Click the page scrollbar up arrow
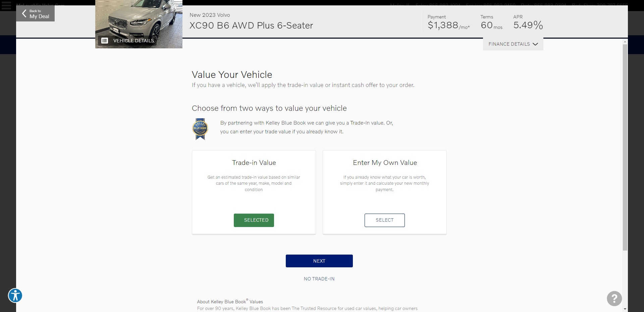The image size is (644, 312). click(x=625, y=42)
